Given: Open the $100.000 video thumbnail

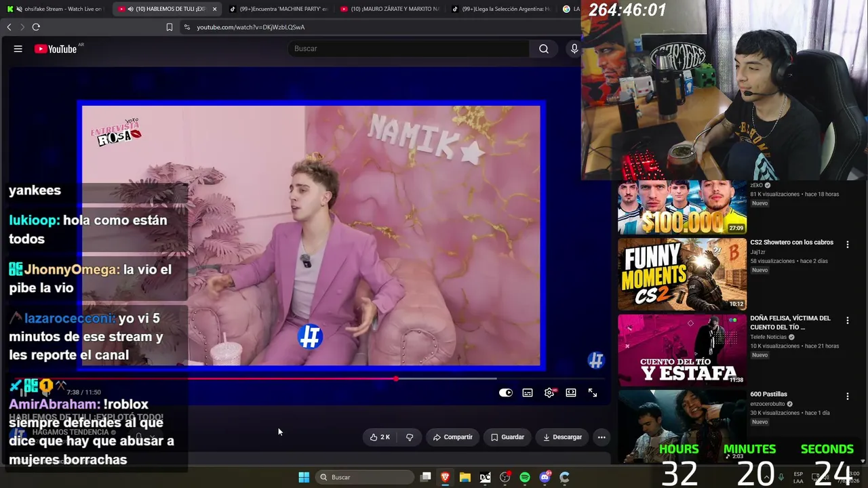Looking at the screenshot, I should [x=682, y=207].
